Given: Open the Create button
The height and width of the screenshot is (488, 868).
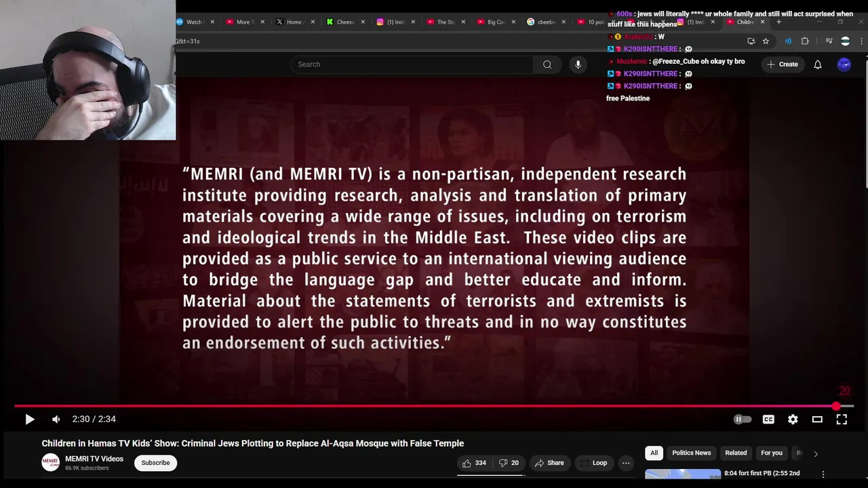Looking at the screenshot, I should (x=783, y=64).
